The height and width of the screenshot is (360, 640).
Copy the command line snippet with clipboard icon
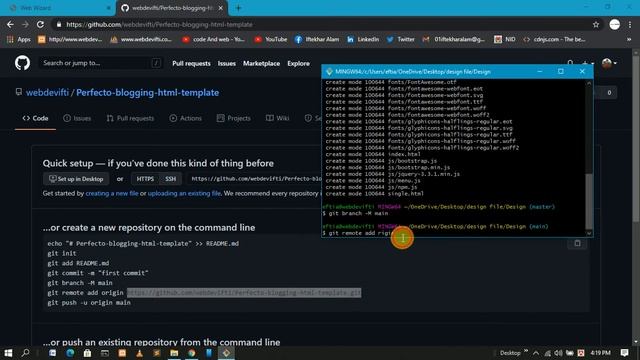point(578,243)
